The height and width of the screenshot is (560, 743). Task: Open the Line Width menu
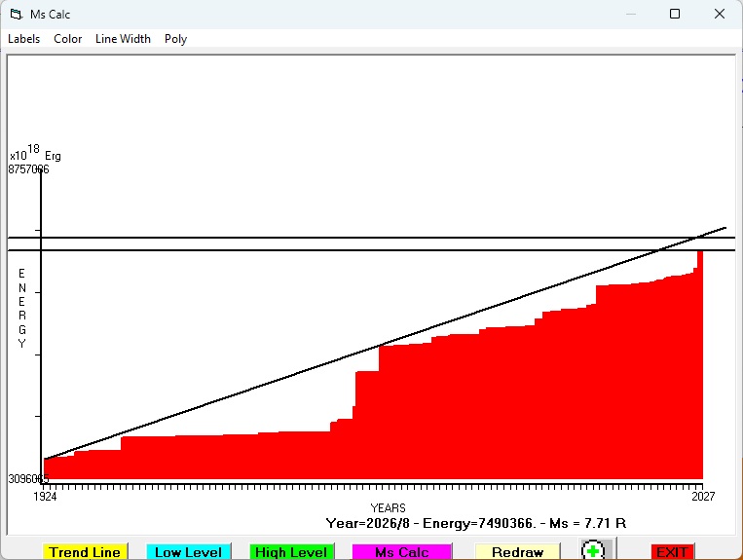123,39
